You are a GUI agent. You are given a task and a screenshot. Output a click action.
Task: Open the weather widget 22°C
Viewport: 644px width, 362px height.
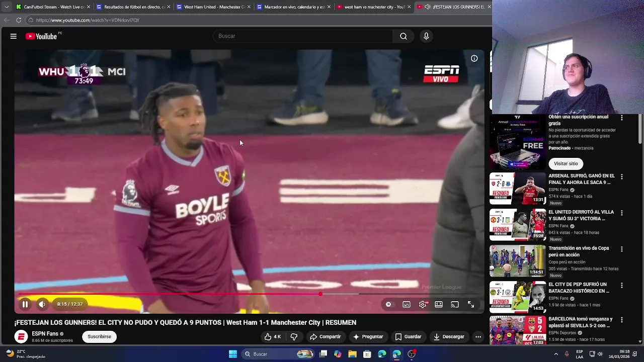25,354
